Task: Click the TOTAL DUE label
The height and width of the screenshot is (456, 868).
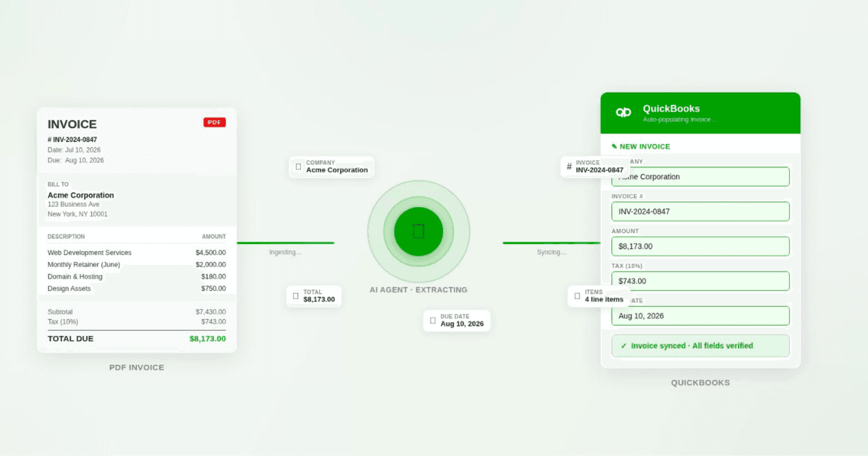Action: (x=71, y=338)
